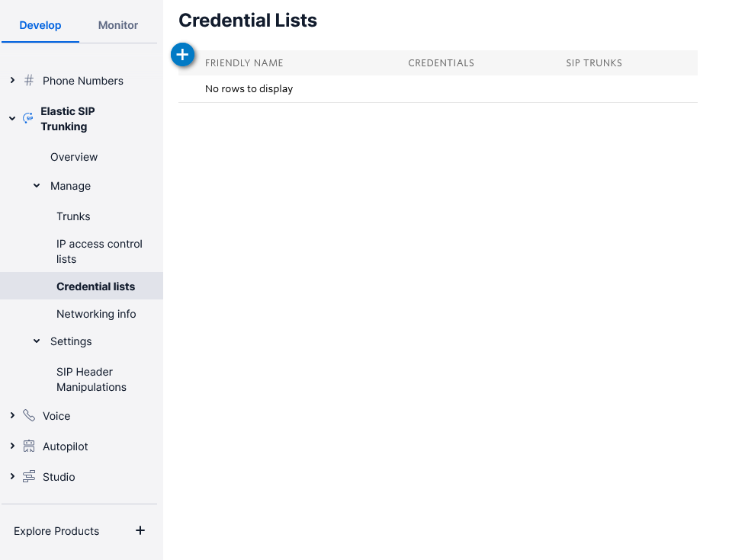The width and height of the screenshot is (732, 560).
Task: Click the Elastic SIP Trunking icon
Action: click(x=28, y=118)
